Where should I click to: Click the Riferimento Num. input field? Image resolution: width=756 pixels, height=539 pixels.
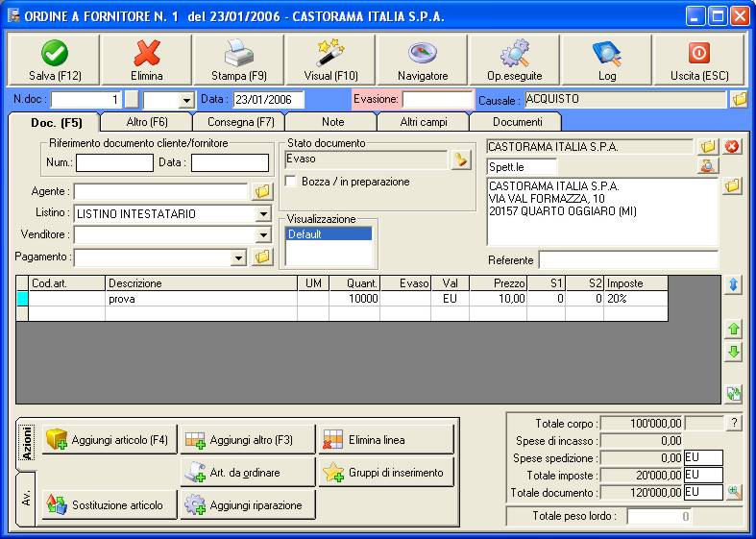pyautogui.click(x=114, y=163)
